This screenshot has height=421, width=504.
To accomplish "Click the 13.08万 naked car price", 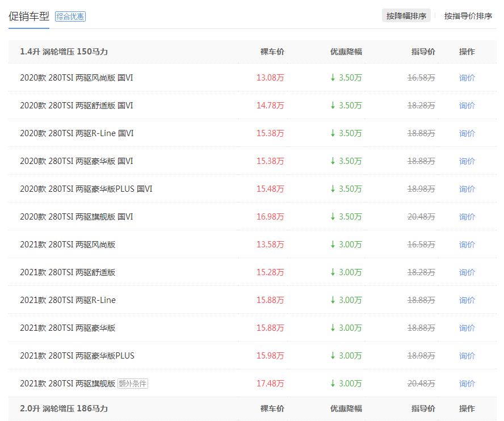I will pos(270,78).
